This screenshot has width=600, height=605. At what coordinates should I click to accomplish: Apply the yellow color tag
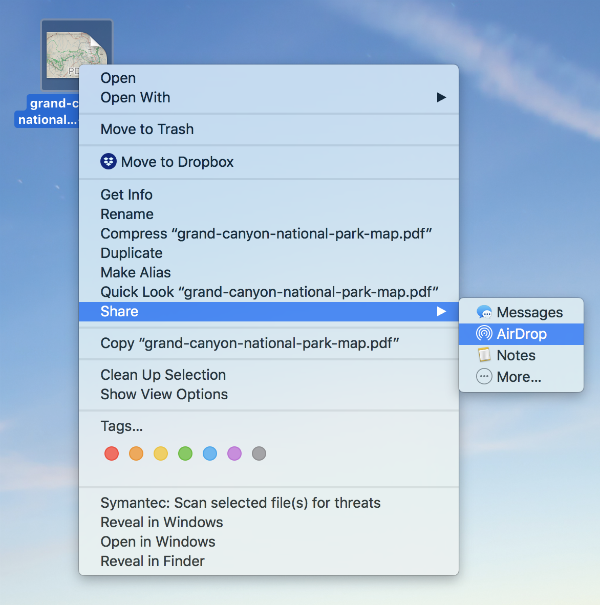161,454
